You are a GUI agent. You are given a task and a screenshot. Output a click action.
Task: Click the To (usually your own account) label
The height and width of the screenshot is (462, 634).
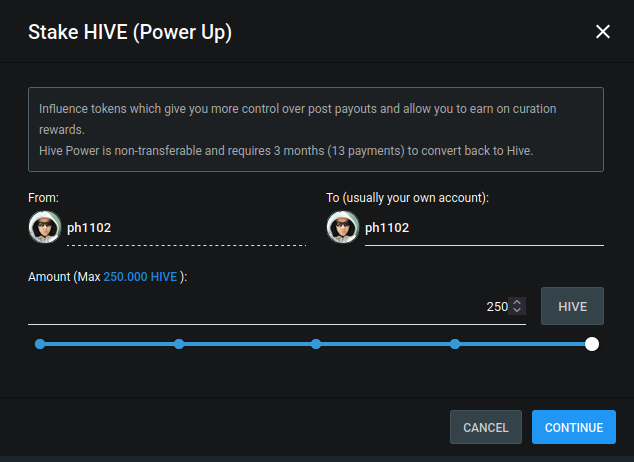click(407, 198)
